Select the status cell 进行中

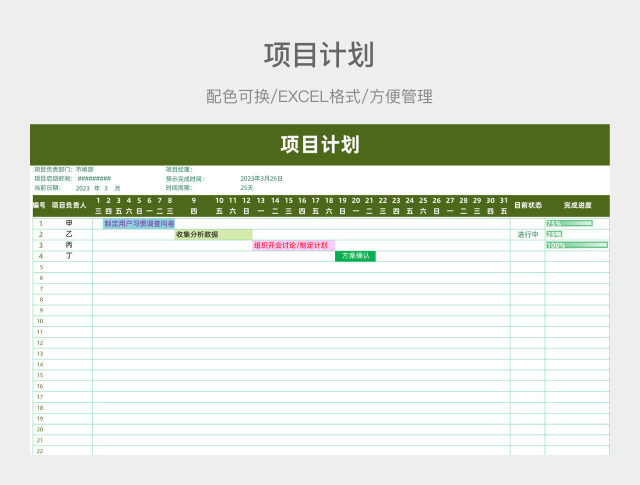pyautogui.click(x=528, y=234)
